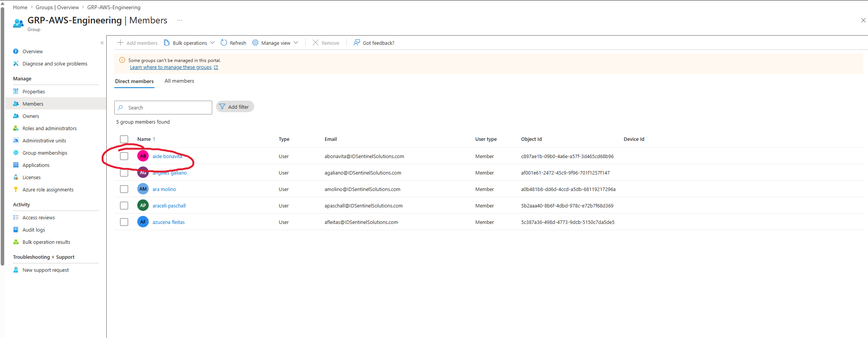Open the aide bonavita user link
Screen dimensions: 868x338
pos(167,156)
